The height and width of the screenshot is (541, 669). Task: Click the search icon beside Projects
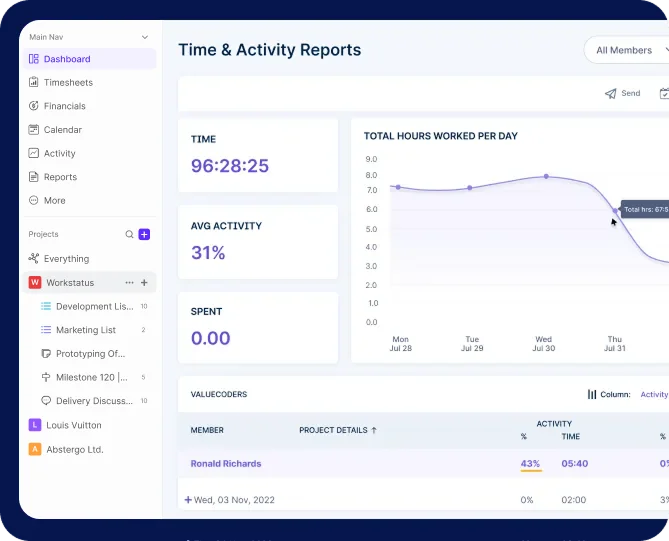pyautogui.click(x=129, y=234)
